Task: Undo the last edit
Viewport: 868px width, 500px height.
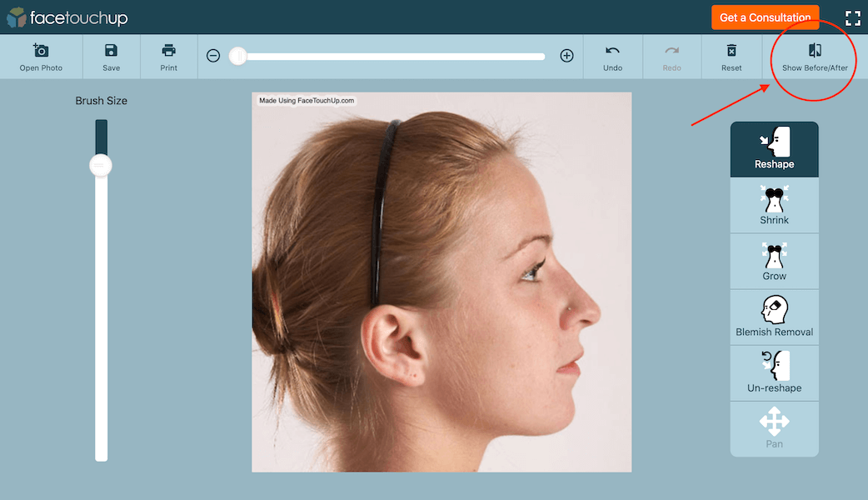Action: (x=613, y=57)
